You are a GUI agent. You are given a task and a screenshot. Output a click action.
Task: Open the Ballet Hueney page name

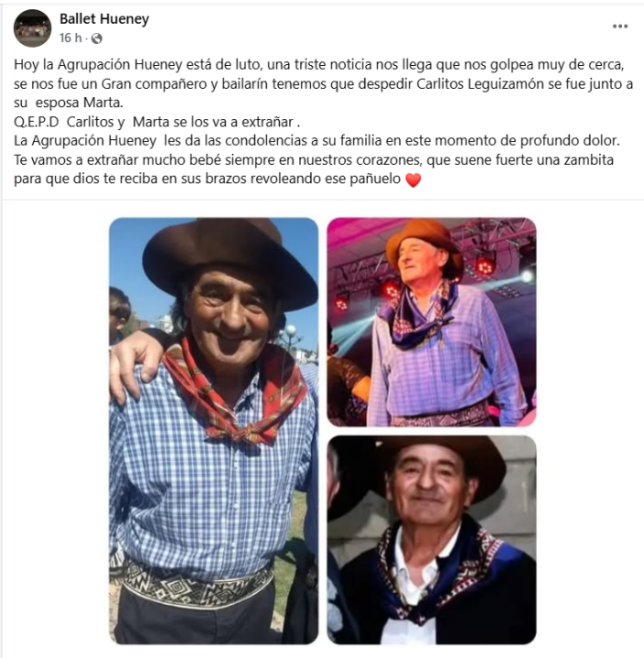click(x=104, y=19)
